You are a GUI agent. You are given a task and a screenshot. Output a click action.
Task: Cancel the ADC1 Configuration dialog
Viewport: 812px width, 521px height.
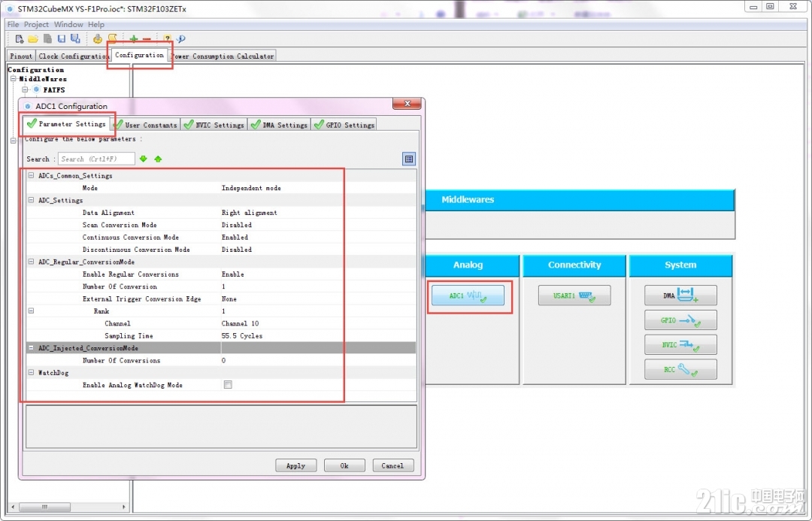pos(392,465)
